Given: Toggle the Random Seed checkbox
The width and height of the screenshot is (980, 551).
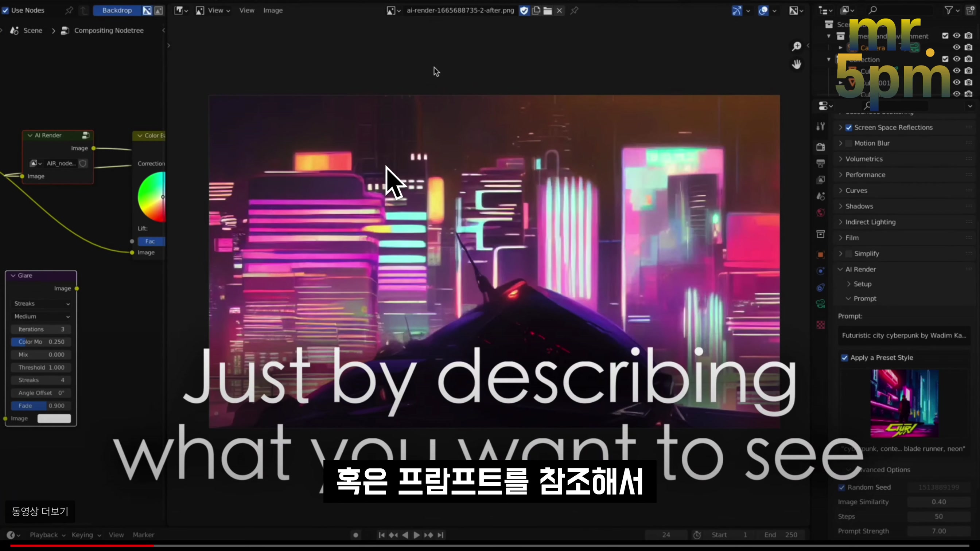Looking at the screenshot, I should coord(841,488).
